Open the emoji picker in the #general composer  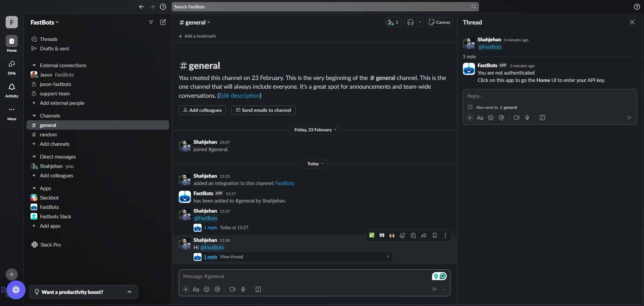tap(207, 289)
